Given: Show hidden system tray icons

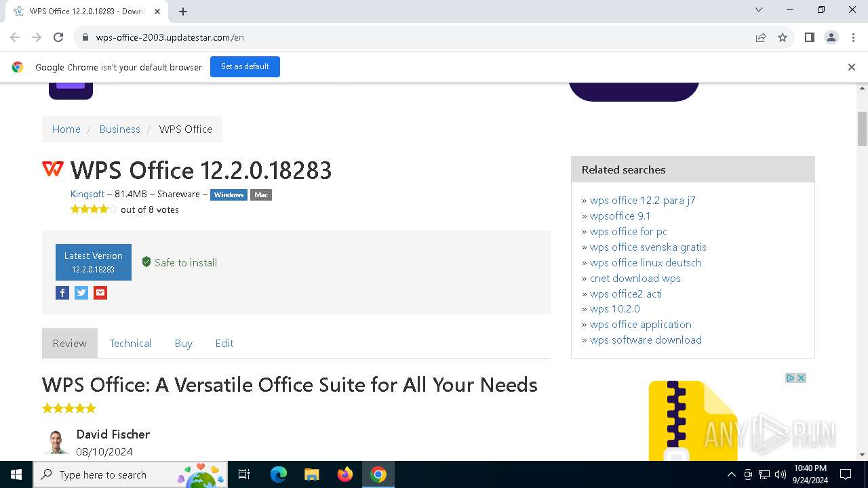Looking at the screenshot, I should click(x=731, y=474).
